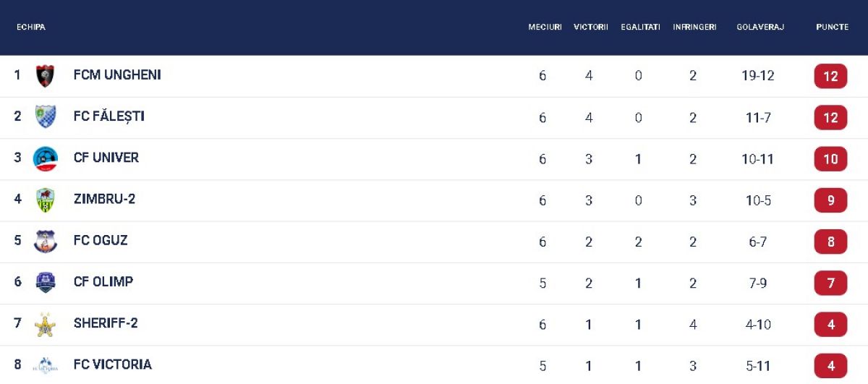Image resolution: width=868 pixels, height=384 pixels.
Task: Click the MECIURI column header
Action: coord(545,27)
